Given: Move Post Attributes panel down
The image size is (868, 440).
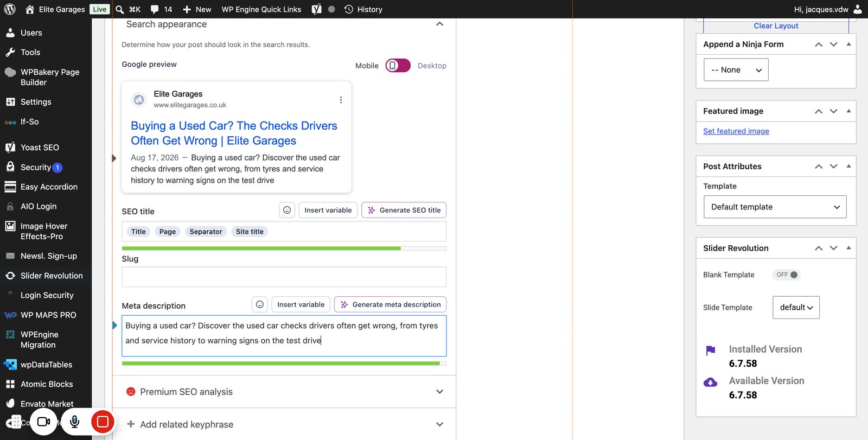Looking at the screenshot, I should 834,167.
